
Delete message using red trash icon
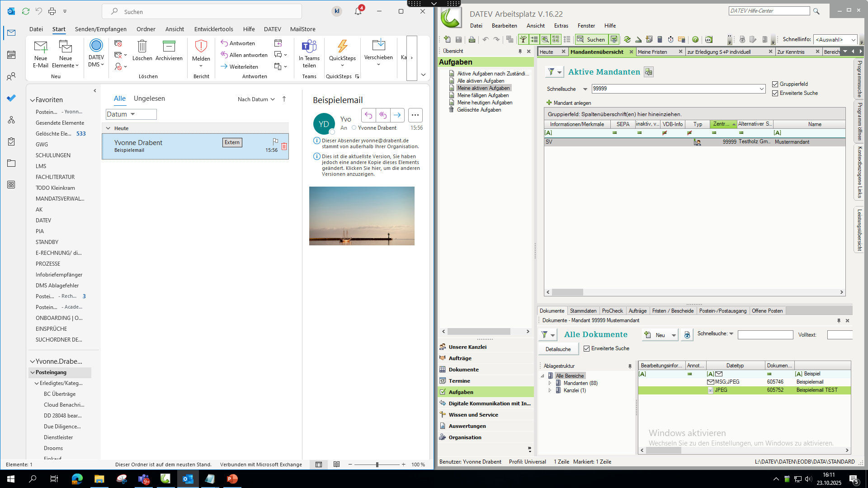click(x=284, y=146)
